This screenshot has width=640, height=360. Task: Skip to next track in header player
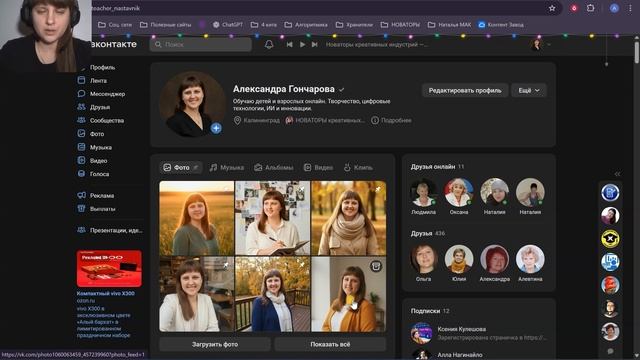tap(315, 44)
